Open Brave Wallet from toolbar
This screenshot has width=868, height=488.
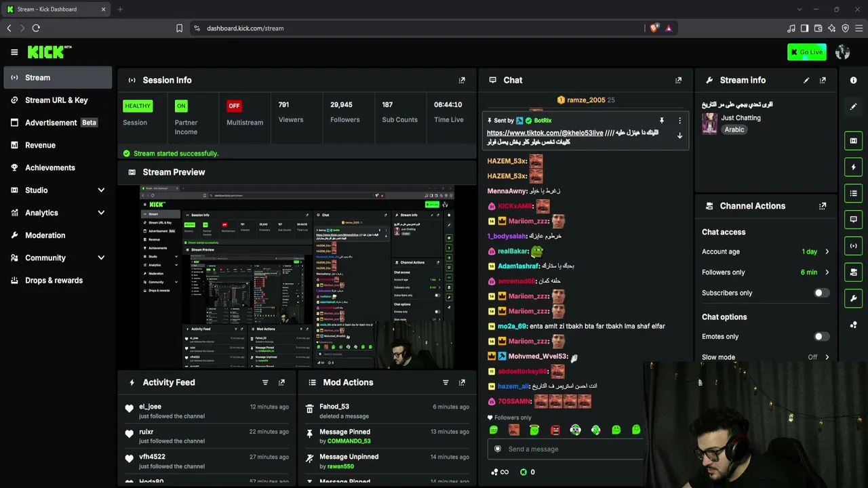point(818,28)
